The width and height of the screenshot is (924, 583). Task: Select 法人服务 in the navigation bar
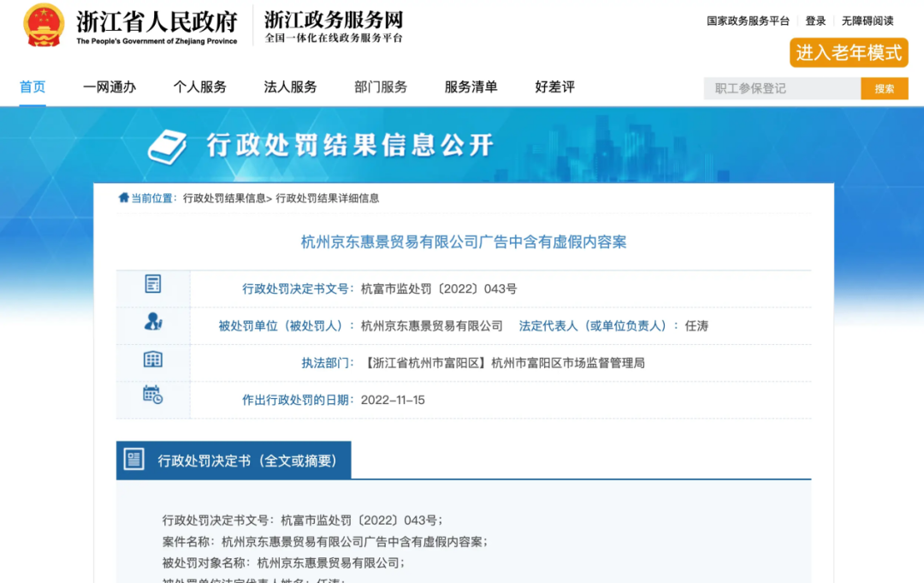coord(290,86)
